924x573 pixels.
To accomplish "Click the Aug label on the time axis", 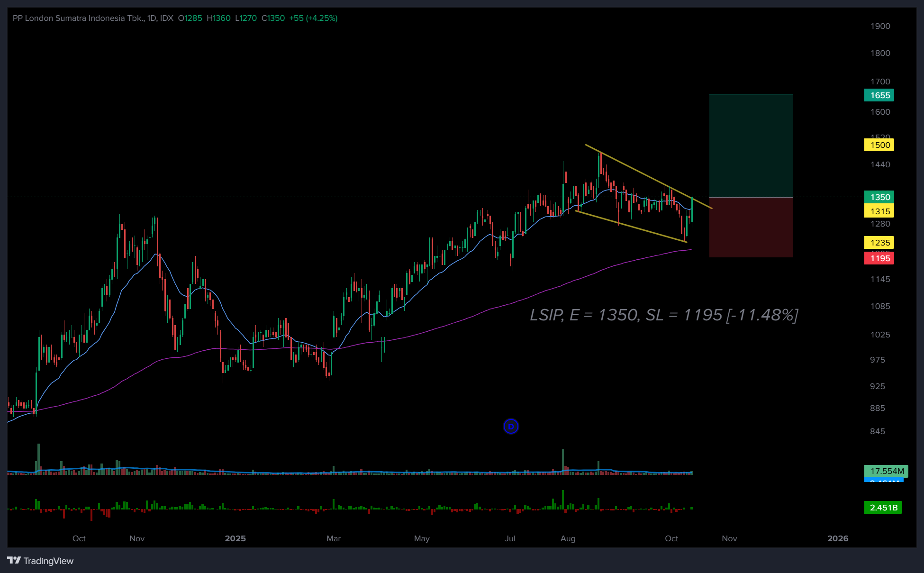I will [x=568, y=538].
